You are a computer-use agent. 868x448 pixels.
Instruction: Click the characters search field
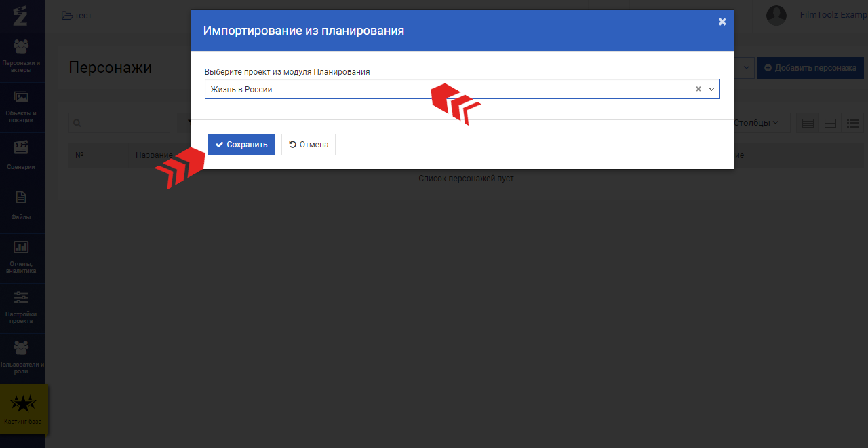point(119,123)
